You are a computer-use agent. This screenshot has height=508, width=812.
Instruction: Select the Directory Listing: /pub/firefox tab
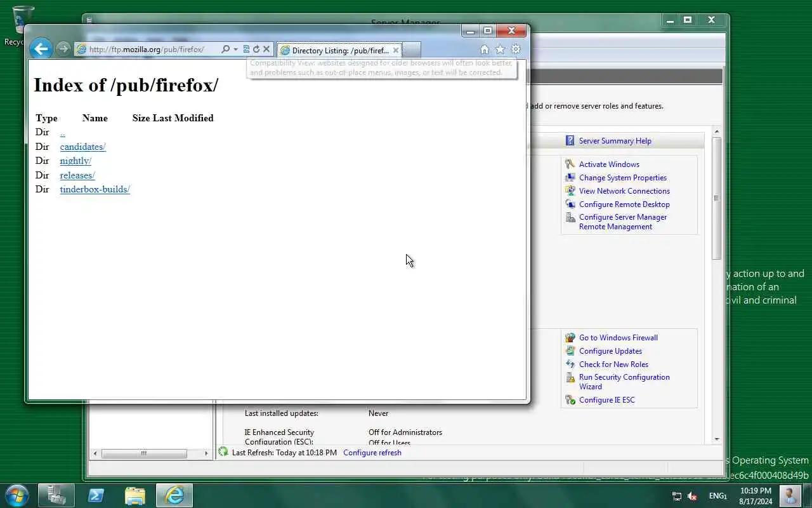339,50
